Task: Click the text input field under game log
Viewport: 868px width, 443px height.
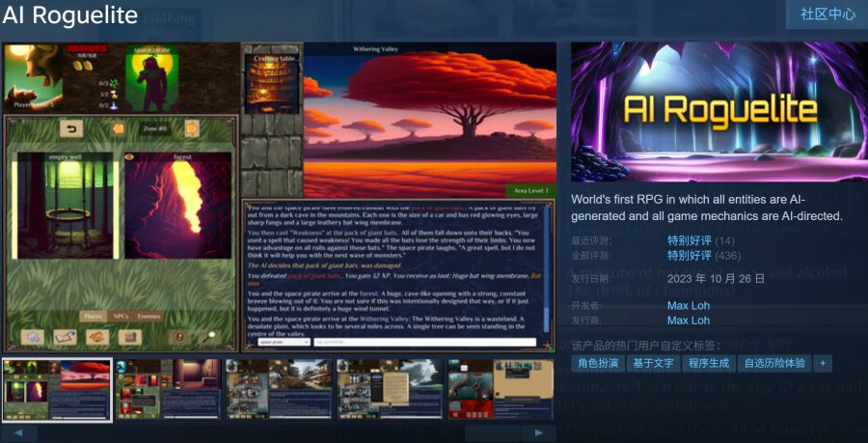Action: 425,343
